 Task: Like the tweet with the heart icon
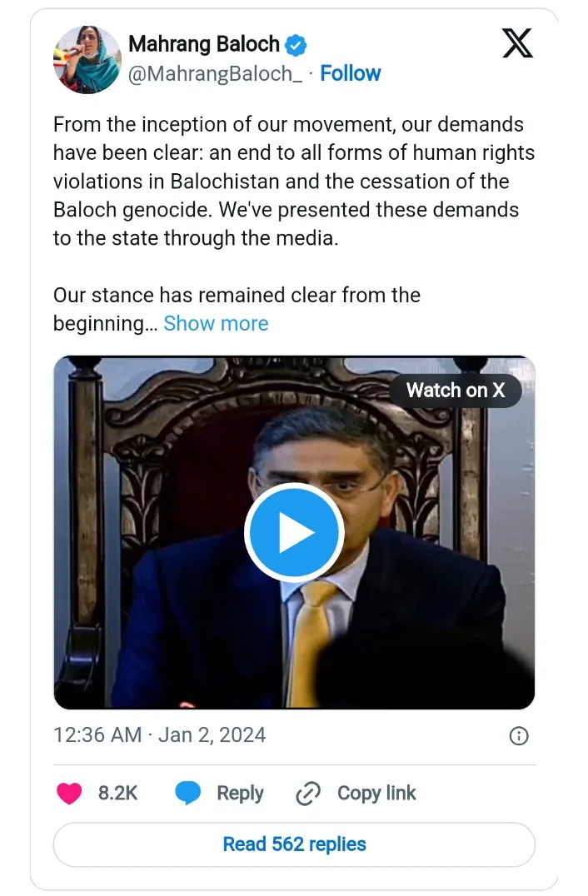[69, 794]
